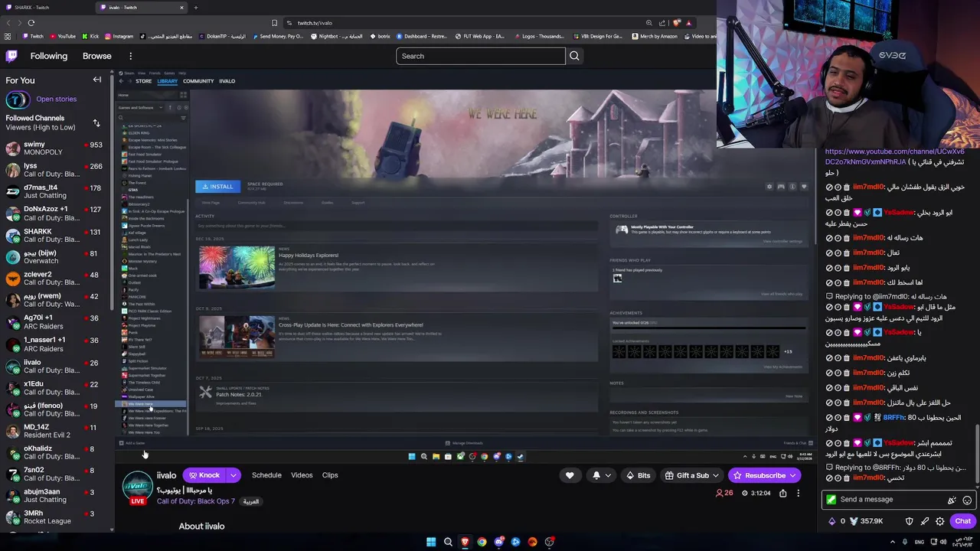
Task: Open the Nightbot bookmark
Action: [x=335, y=36]
